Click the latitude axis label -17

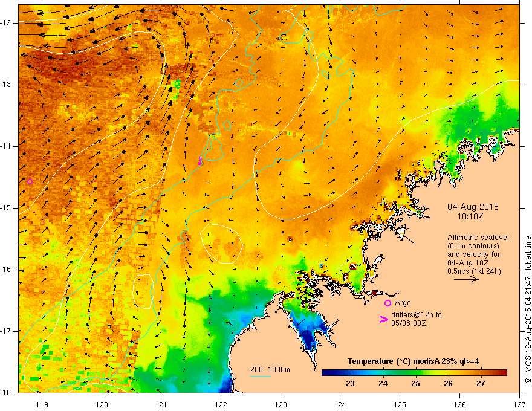click(7, 331)
